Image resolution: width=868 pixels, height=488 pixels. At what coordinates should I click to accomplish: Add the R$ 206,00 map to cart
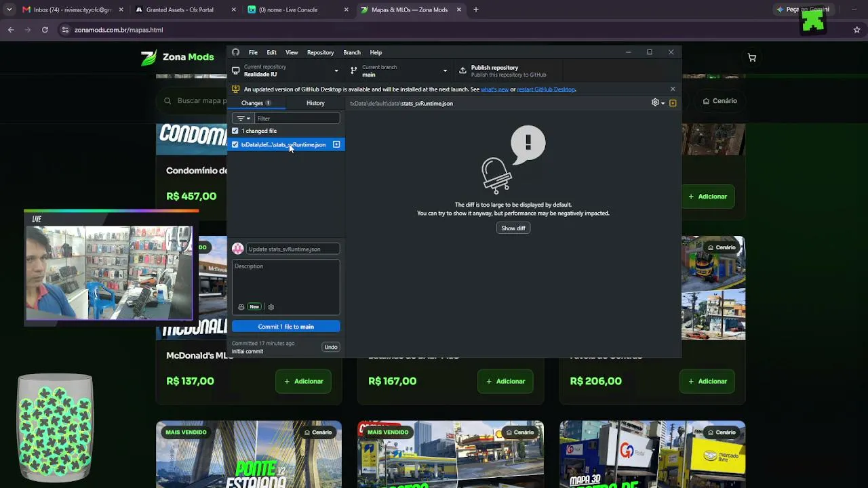click(707, 382)
